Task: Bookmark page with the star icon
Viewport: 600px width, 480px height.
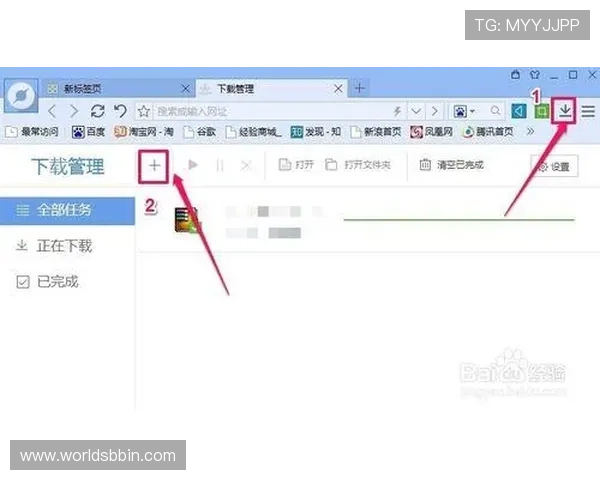Action: pyautogui.click(x=144, y=112)
